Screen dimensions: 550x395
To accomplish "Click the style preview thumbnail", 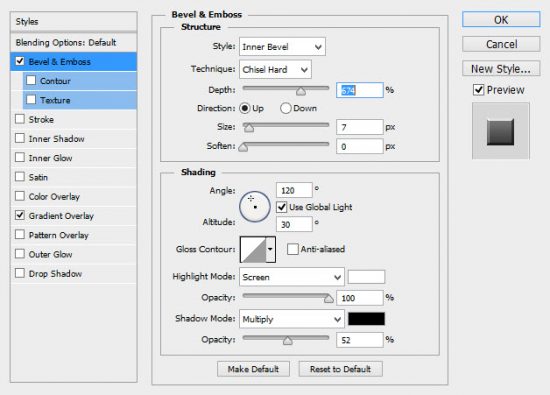I will pos(501,131).
